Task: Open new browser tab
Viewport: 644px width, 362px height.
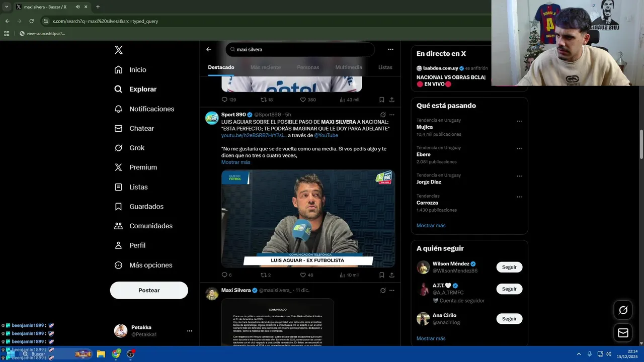Action: click(x=98, y=7)
